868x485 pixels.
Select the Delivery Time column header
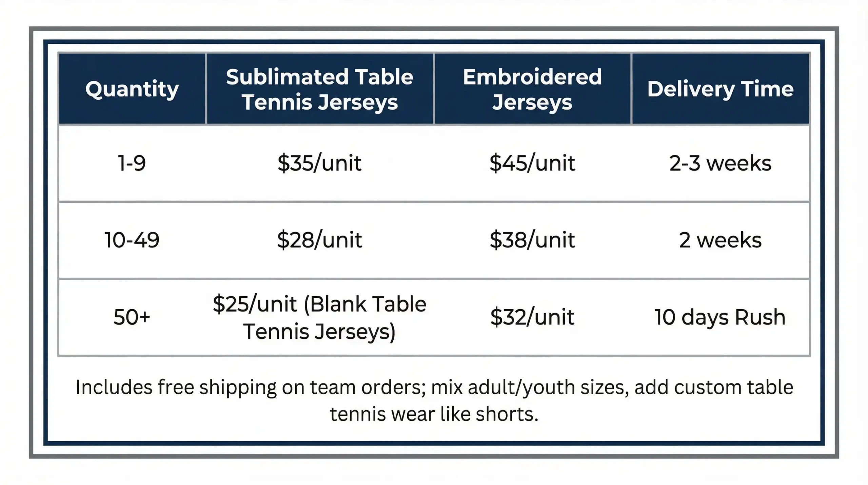720,89
